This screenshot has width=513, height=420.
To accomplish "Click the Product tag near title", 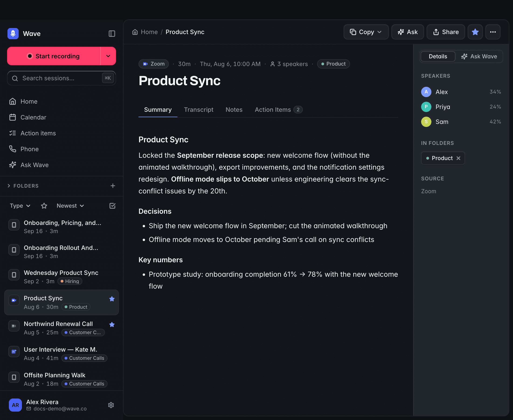I will [x=333, y=64].
